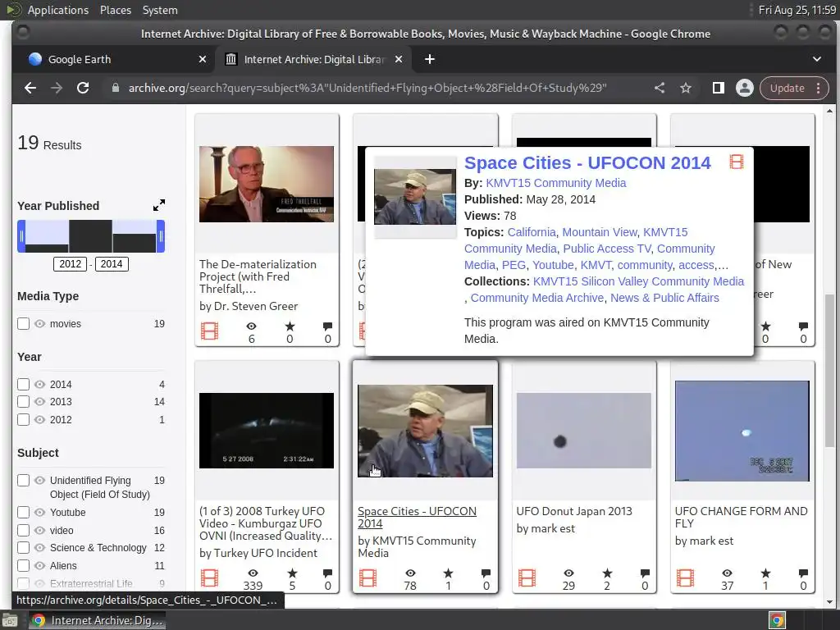Check the video subject filter
This screenshot has height=630, width=840.
coord(23,531)
